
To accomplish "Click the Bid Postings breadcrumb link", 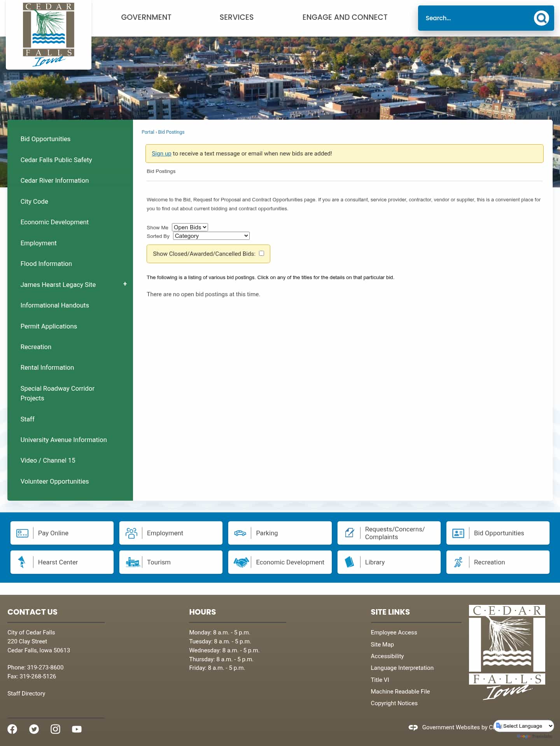I will 171,132.
